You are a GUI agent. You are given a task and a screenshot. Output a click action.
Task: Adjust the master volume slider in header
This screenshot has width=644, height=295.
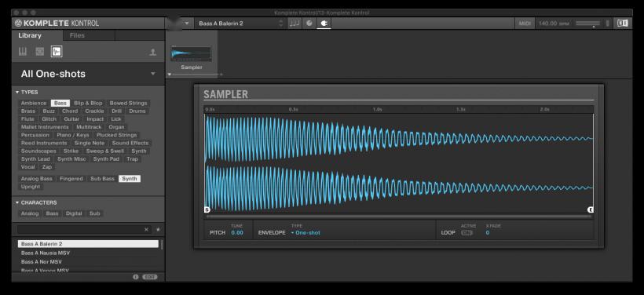587,24
